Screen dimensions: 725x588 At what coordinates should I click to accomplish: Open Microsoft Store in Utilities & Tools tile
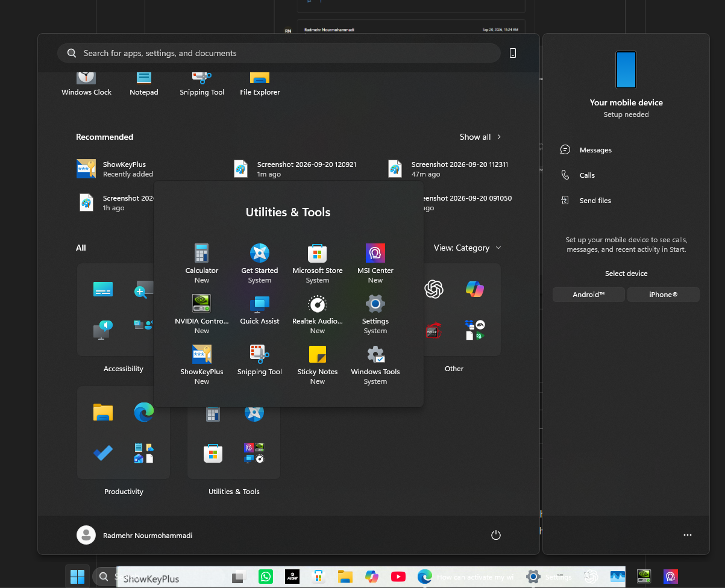pos(213,453)
